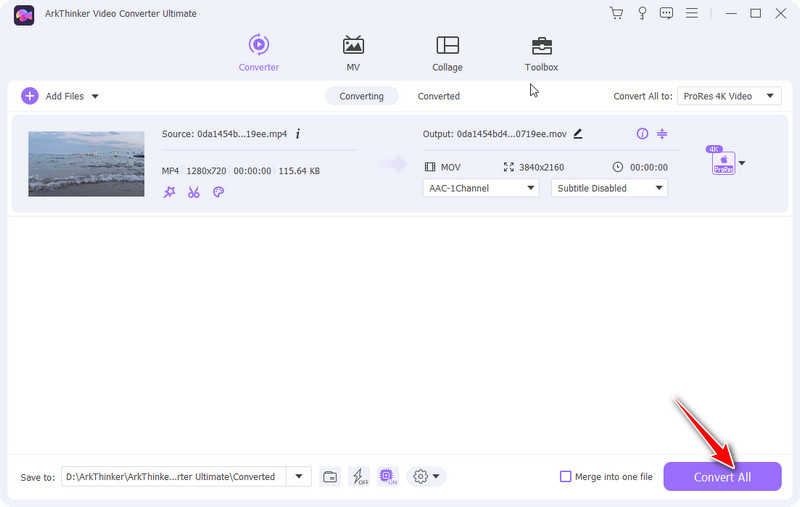Switch to the MV tab
This screenshot has height=507, width=800.
pyautogui.click(x=353, y=53)
